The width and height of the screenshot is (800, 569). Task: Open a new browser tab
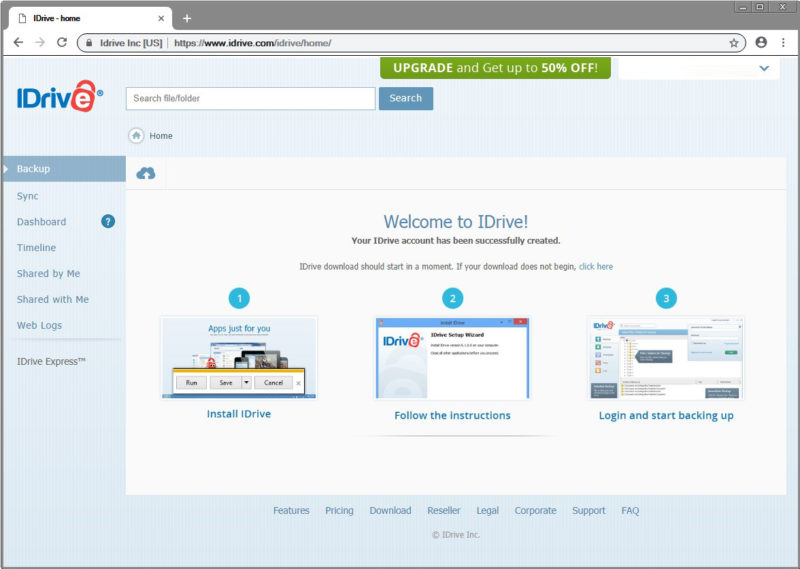point(187,18)
